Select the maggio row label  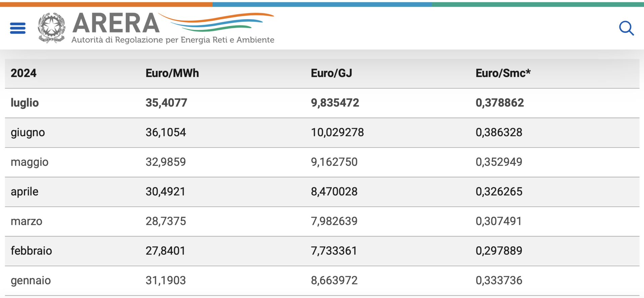pyautogui.click(x=30, y=162)
